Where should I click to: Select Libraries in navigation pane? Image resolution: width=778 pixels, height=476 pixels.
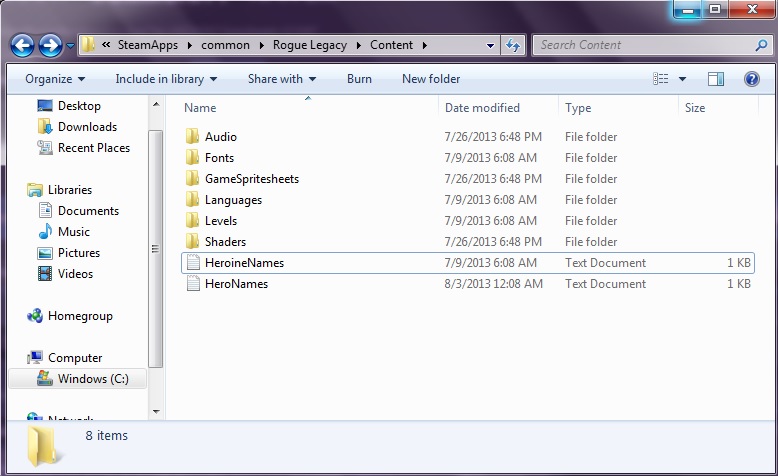[x=69, y=190]
